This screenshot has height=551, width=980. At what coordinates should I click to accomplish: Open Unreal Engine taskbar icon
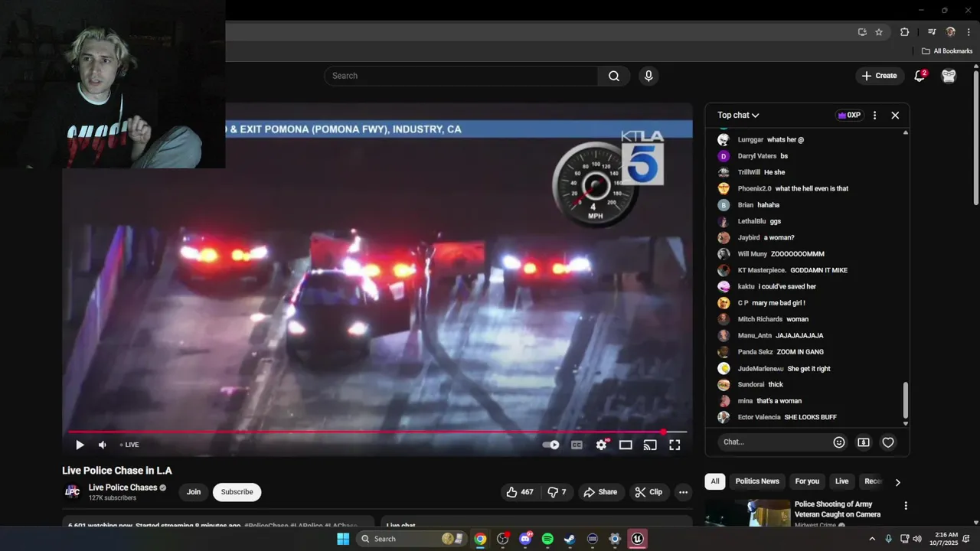(x=637, y=539)
